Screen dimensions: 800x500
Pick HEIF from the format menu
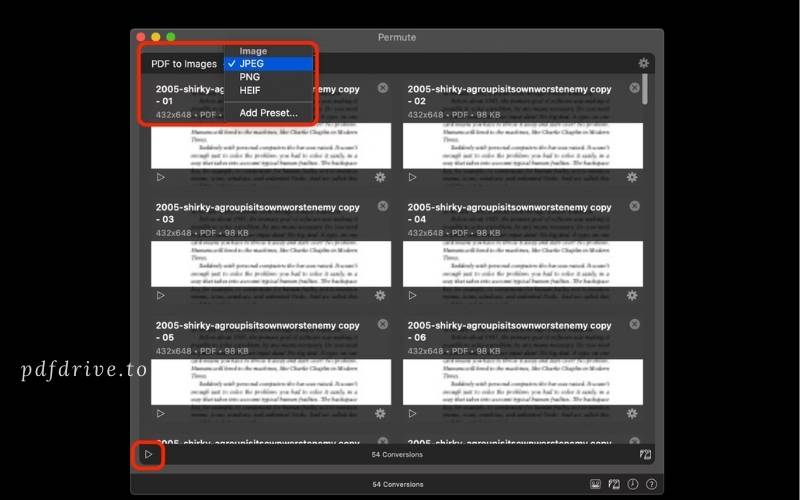coord(268,90)
